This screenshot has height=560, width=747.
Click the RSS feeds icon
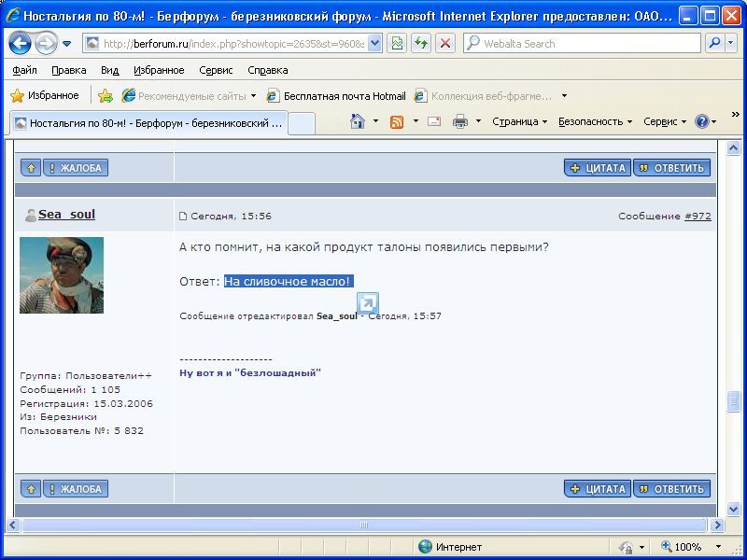click(x=397, y=121)
